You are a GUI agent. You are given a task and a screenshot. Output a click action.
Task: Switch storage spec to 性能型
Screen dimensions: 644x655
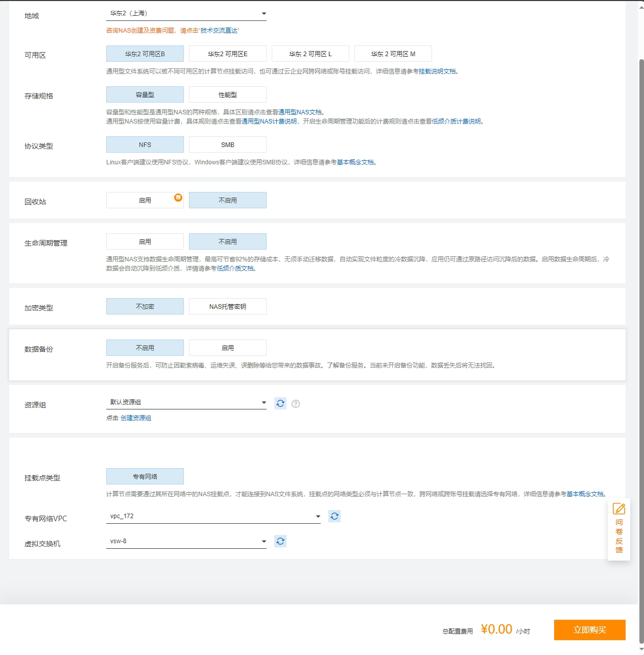[x=228, y=94]
